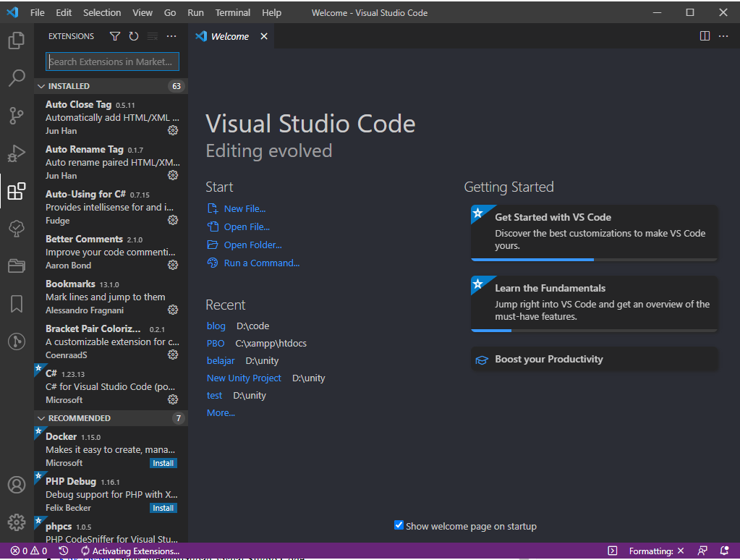The width and height of the screenshot is (740, 560).
Task: Uncheck Show welcome page on startup
Action: pos(399,526)
